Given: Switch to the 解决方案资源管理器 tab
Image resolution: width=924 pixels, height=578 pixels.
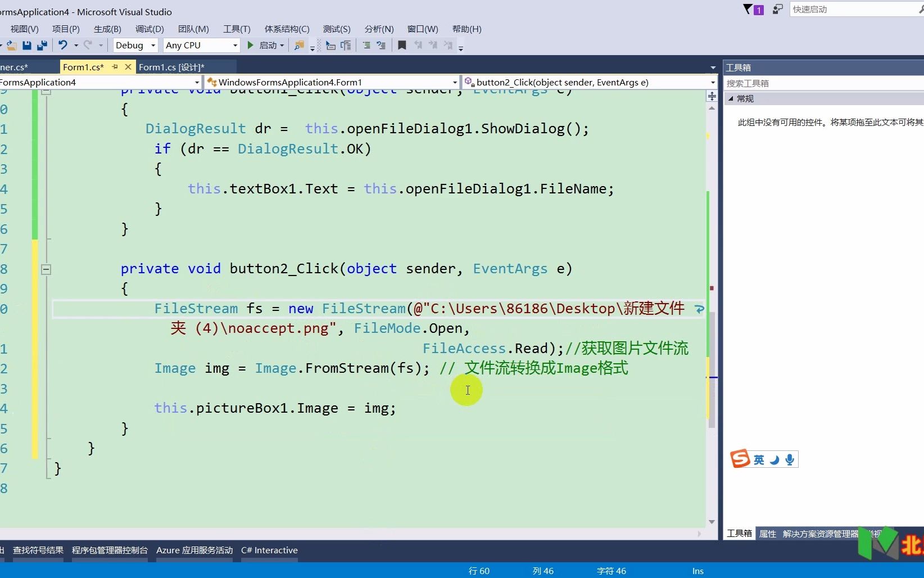Looking at the screenshot, I should (x=820, y=534).
